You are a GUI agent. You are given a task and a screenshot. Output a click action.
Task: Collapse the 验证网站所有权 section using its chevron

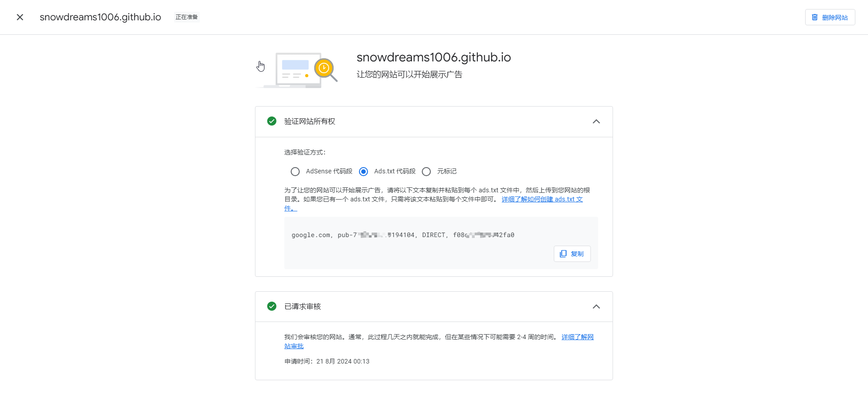(x=596, y=121)
